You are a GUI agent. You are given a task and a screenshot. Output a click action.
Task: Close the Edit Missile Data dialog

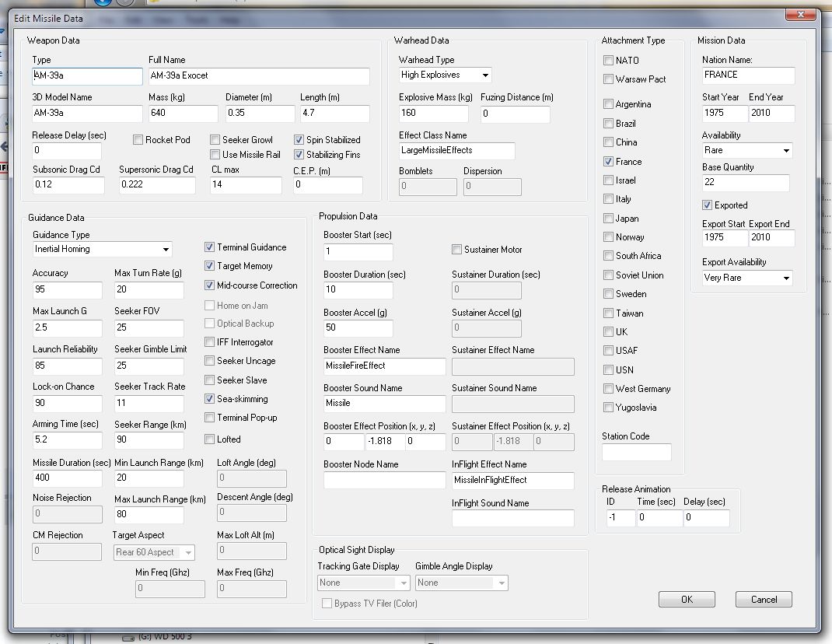[x=801, y=14]
